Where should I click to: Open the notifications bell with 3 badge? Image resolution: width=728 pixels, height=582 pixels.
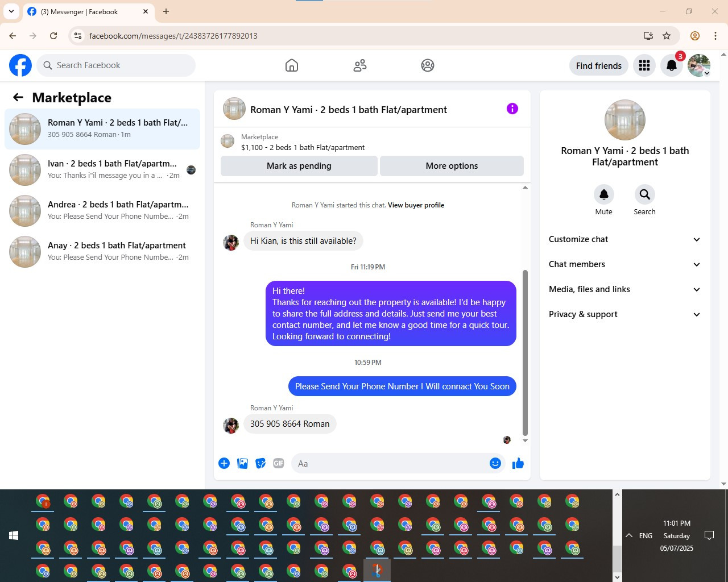tap(672, 65)
